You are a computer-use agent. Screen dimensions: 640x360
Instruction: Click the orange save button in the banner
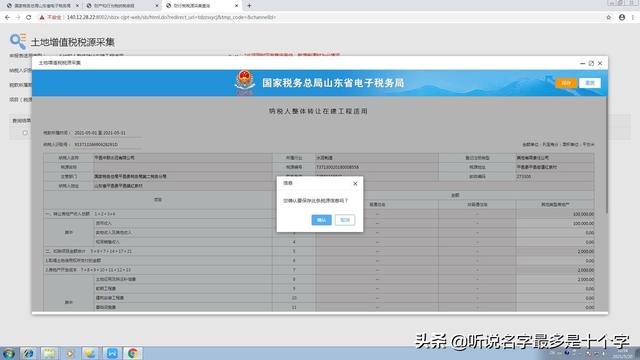[x=566, y=83]
